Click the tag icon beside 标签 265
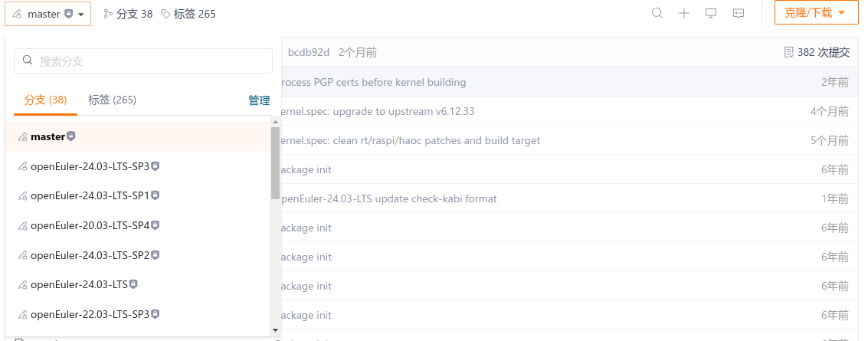 (165, 14)
